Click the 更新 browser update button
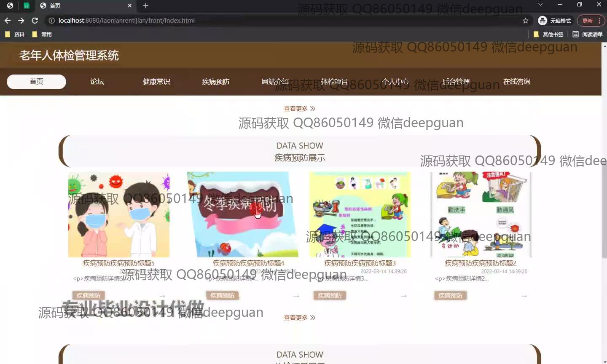The image size is (607, 364). click(588, 21)
